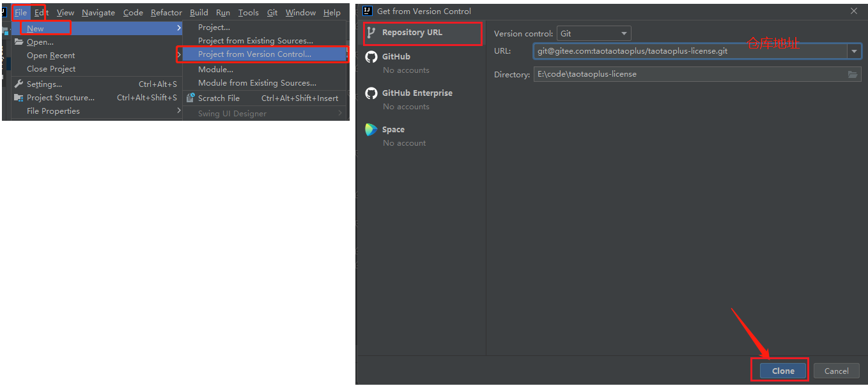Click the Project Structure icon
868x386 pixels.
(x=19, y=97)
